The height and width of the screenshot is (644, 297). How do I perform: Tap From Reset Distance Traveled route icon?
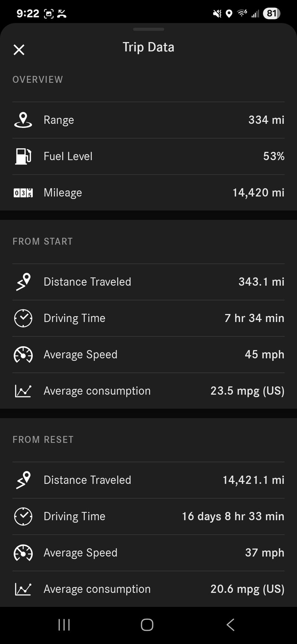click(x=23, y=480)
